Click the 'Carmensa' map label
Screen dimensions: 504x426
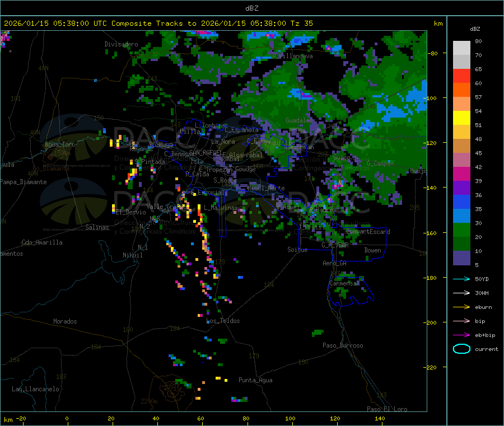click(343, 283)
